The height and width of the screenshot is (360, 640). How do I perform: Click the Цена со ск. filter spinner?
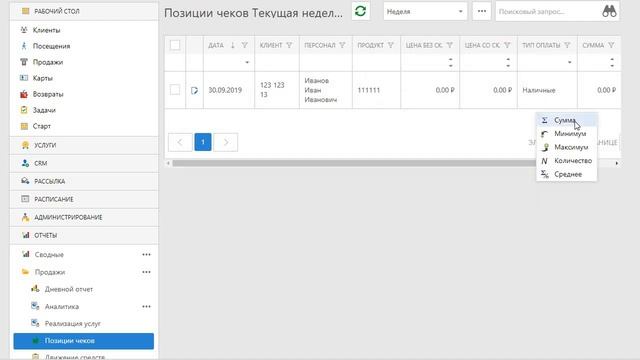pyautogui.click(x=508, y=62)
